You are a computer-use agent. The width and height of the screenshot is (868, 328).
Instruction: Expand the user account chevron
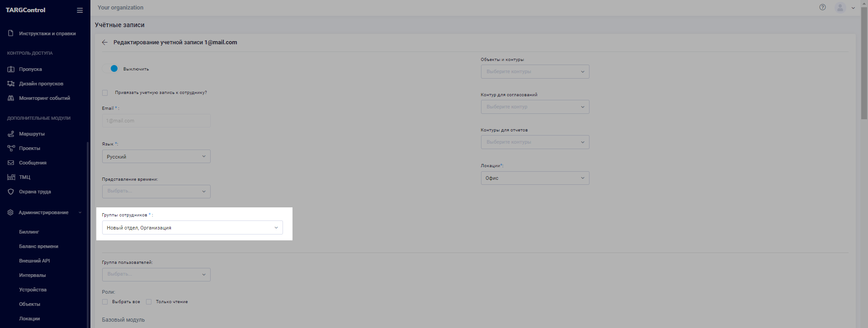(x=853, y=8)
